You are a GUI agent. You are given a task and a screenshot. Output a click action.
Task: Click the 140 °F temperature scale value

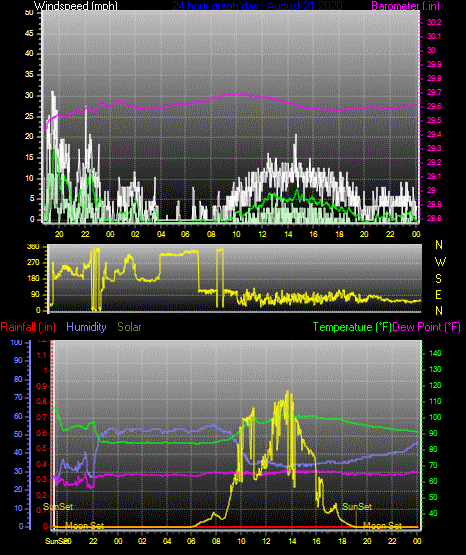coord(435,353)
